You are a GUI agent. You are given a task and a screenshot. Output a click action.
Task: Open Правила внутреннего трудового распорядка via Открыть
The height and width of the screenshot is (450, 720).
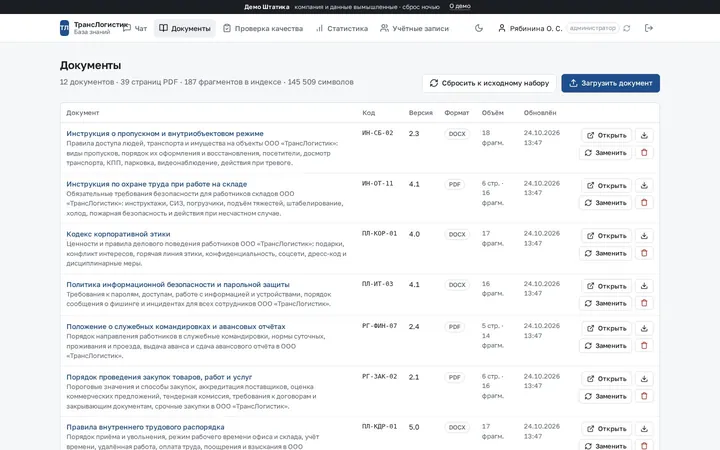[x=607, y=428]
